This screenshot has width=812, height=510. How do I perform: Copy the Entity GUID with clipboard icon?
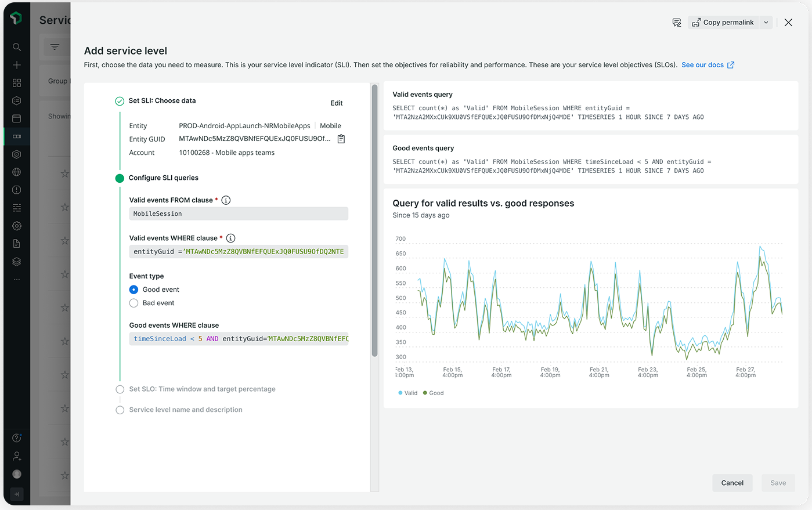click(x=341, y=139)
